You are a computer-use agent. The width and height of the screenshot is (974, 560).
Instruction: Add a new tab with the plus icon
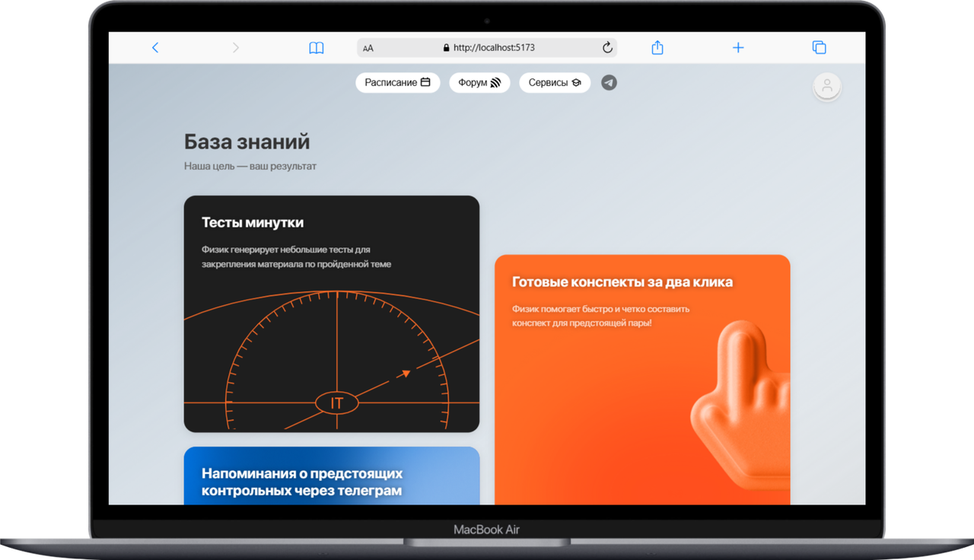pyautogui.click(x=738, y=48)
